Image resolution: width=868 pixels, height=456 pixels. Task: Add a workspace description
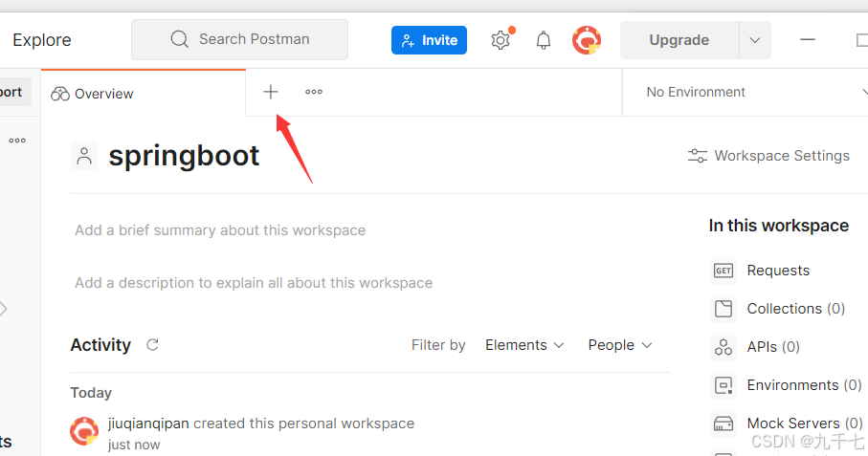point(254,282)
